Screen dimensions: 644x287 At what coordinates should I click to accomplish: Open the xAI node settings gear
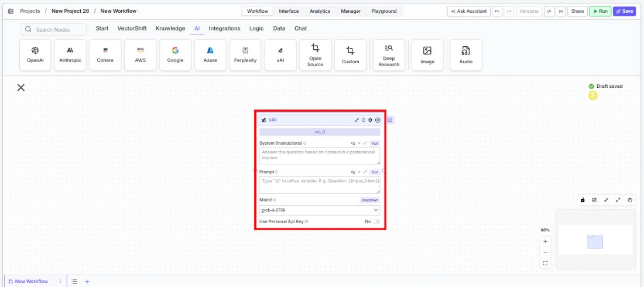tap(371, 120)
